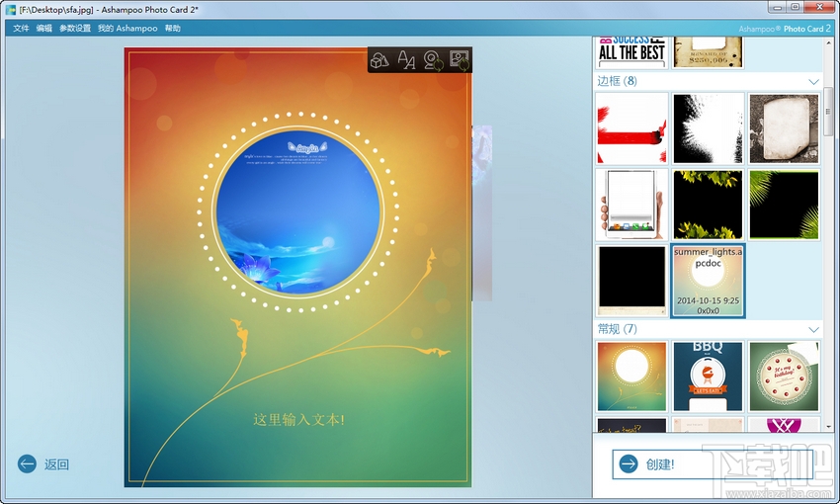Open the 帮助 menu
The image size is (840, 504).
[173, 29]
